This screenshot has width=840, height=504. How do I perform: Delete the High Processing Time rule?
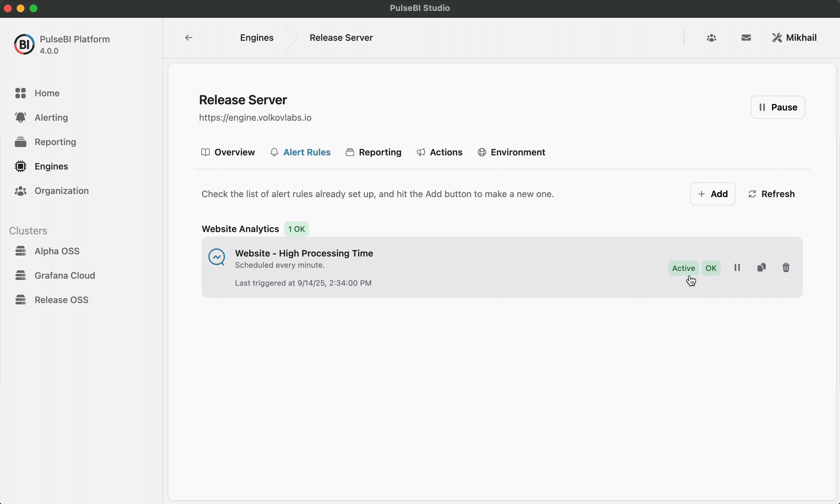click(x=786, y=268)
